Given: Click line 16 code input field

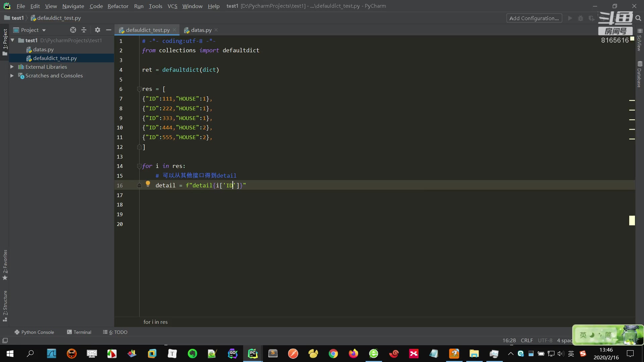Looking at the screenshot, I should point(200,185).
